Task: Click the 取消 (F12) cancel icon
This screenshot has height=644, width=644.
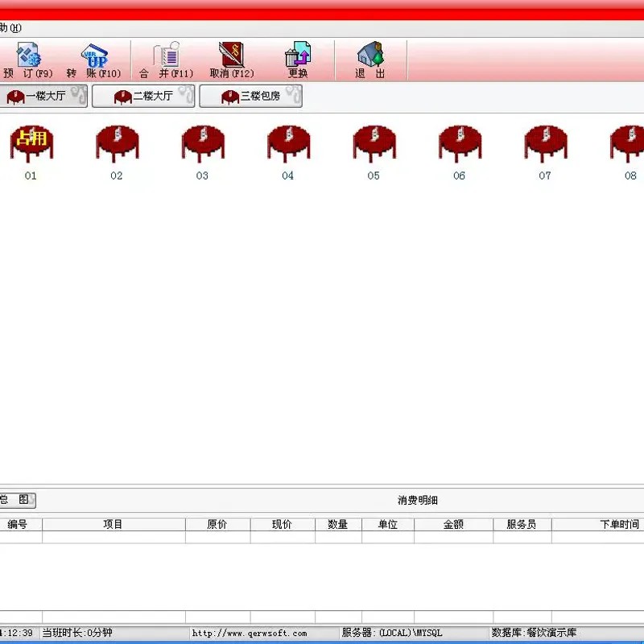Action: [232, 60]
